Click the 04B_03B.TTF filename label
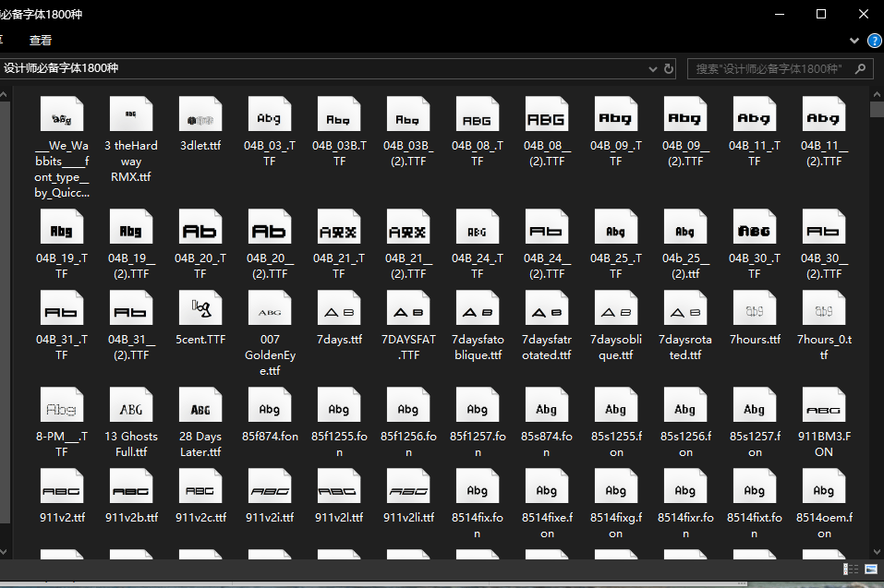The width and height of the screenshot is (884, 588). click(339, 153)
